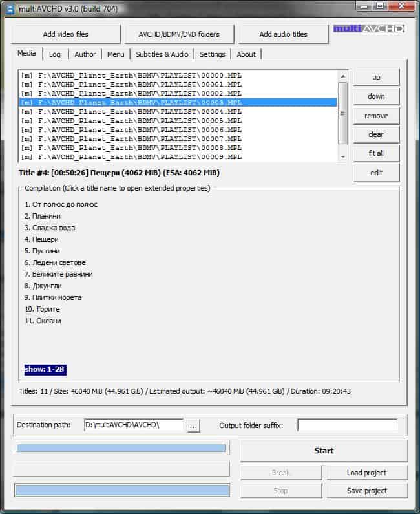The width and height of the screenshot is (420, 514).
Task: Open properties of title Пещери
Action: (x=41, y=240)
